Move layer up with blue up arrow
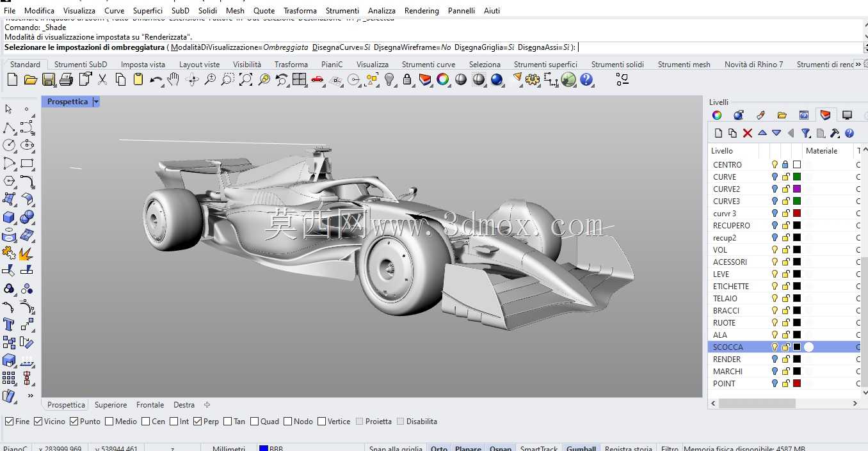The width and height of the screenshot is (868, 451). tap(762, 133)
